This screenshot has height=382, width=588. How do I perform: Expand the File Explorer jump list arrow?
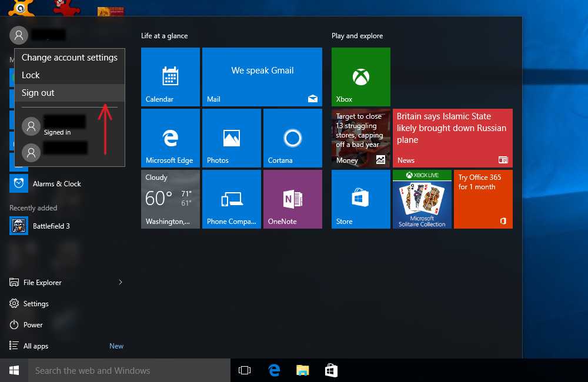tap(121, 282)
